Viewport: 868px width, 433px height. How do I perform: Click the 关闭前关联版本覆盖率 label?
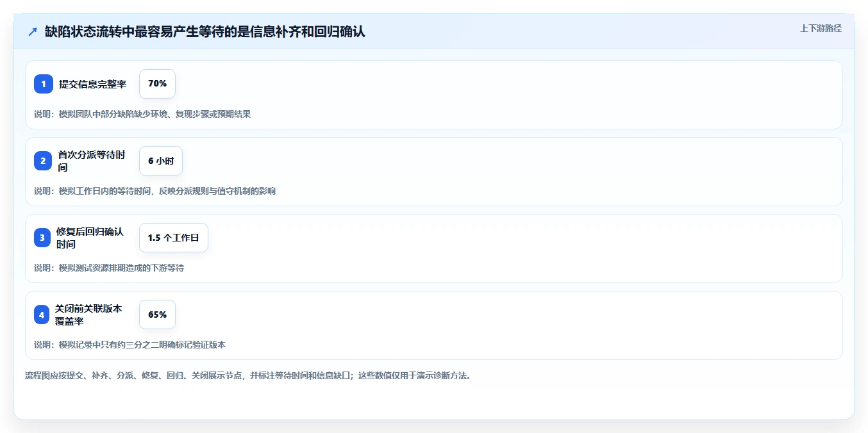pos(88,315)
